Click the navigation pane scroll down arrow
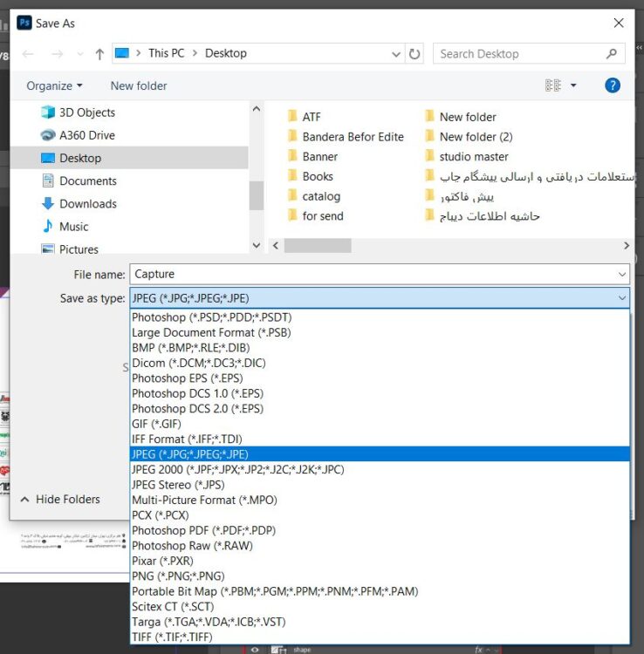 pyautogui.click(x=257, y=245)
